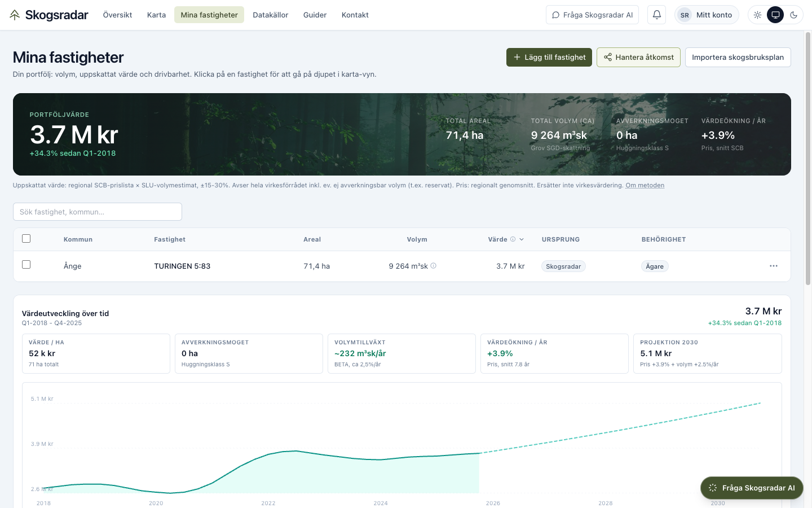Click the 3.7 M kr portfolio value

(74, 135)
